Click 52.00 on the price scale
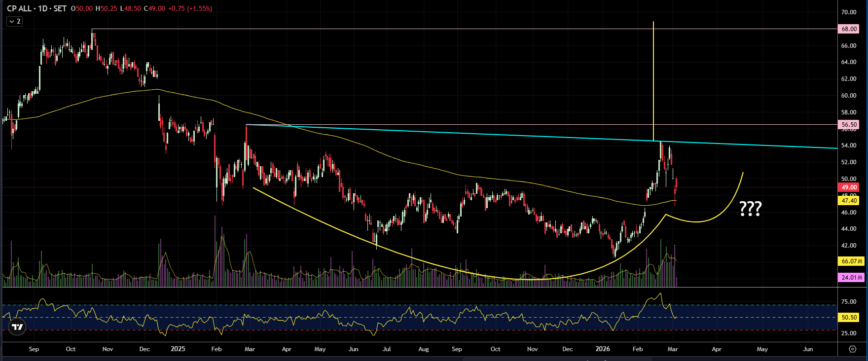Image resolution: width=868 pixels, height=361 pixels. coord(849,162)
